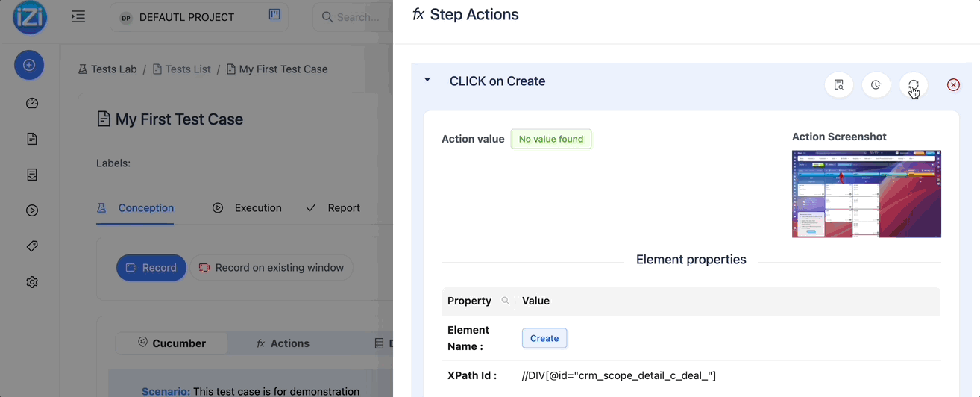The image size is (980, 397).
Task: Collapse the CLICK on Create step
Action: click(427, 80)
